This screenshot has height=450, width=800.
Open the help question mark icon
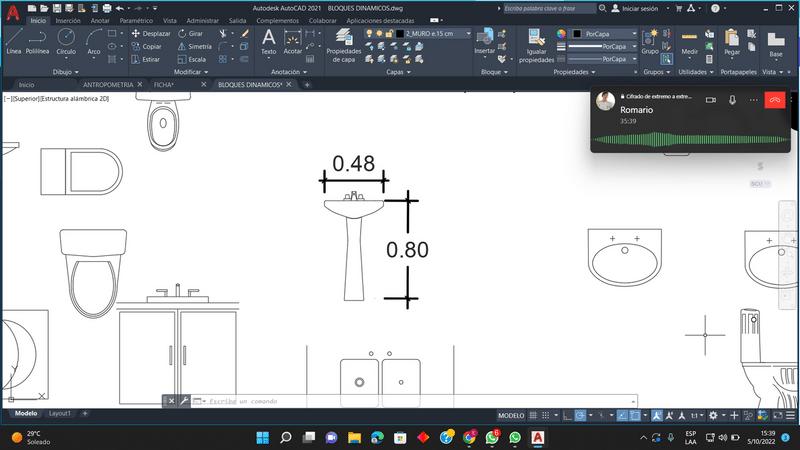715,8
